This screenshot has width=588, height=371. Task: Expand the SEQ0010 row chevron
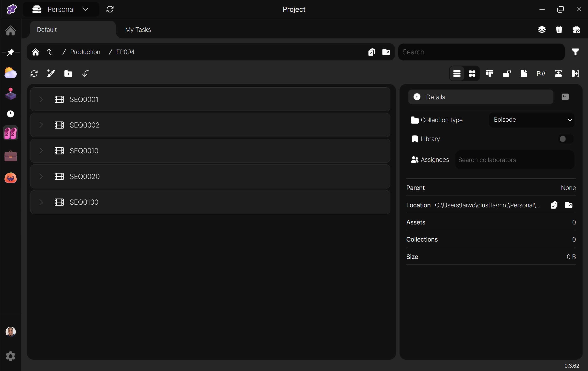tap(41, 151)
